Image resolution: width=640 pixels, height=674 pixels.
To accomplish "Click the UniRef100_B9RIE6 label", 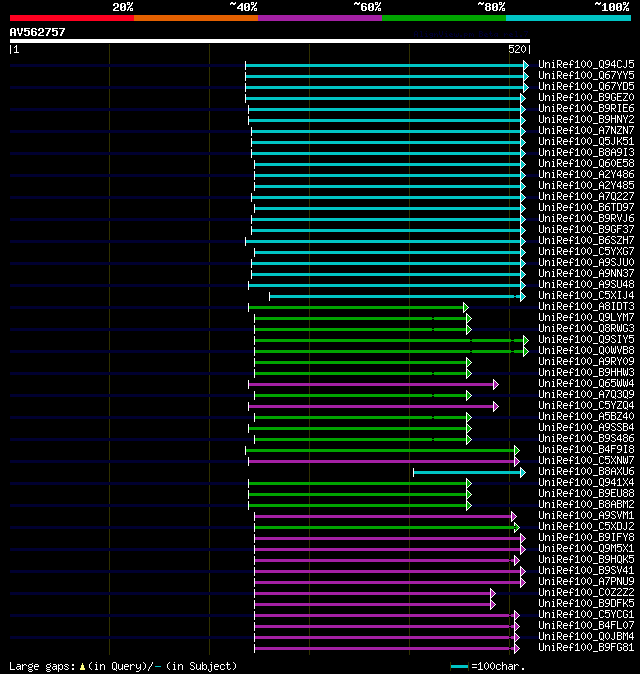I will (x=586, y=108).
